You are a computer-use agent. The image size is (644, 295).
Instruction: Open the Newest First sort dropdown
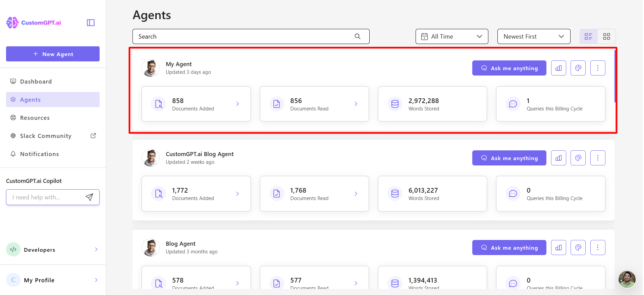tap(534, 36)
